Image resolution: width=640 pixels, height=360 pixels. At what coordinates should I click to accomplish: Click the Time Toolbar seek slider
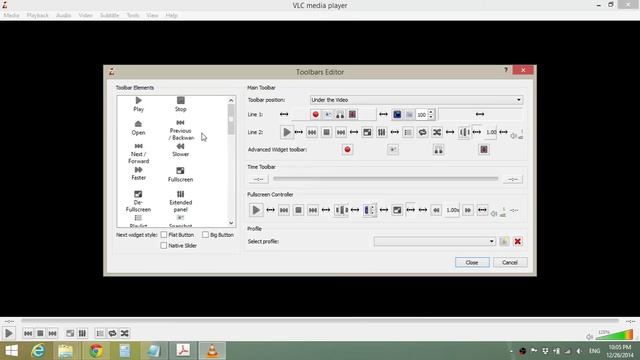(385, 179)
